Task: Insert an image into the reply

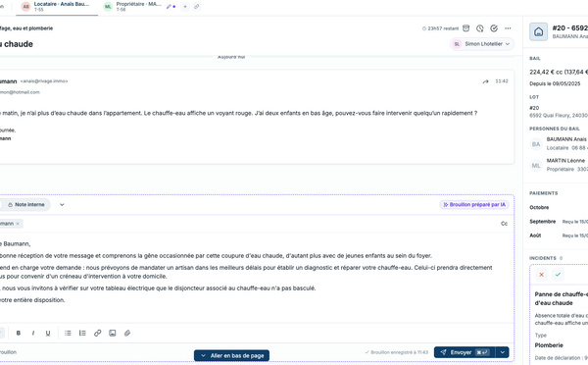Action: click(x=112, y=333)
